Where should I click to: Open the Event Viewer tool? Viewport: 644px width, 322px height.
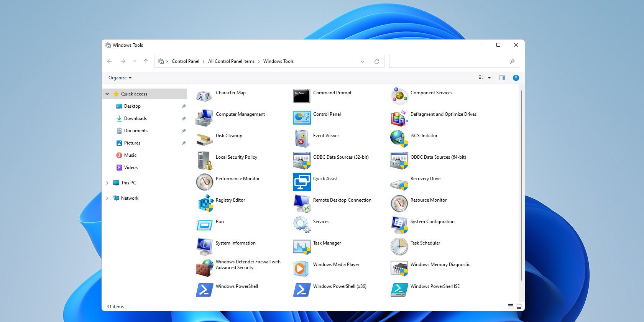tap(302, 139)
